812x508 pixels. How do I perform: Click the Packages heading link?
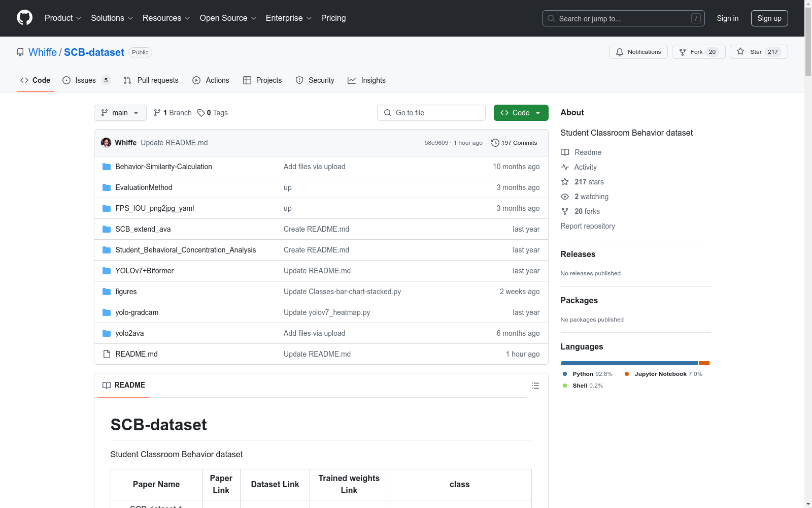pos(579,300)
